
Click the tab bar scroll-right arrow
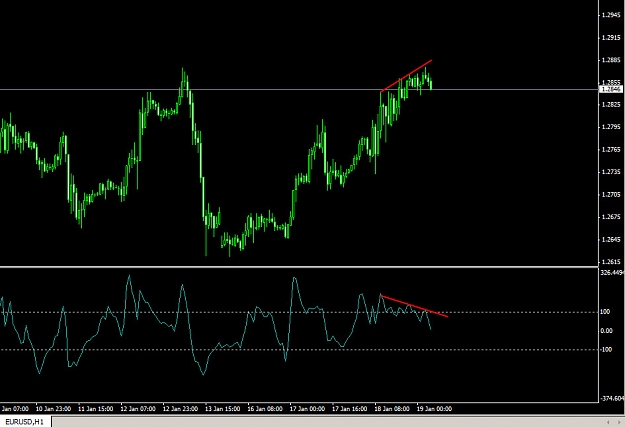(x=619, y=422)
